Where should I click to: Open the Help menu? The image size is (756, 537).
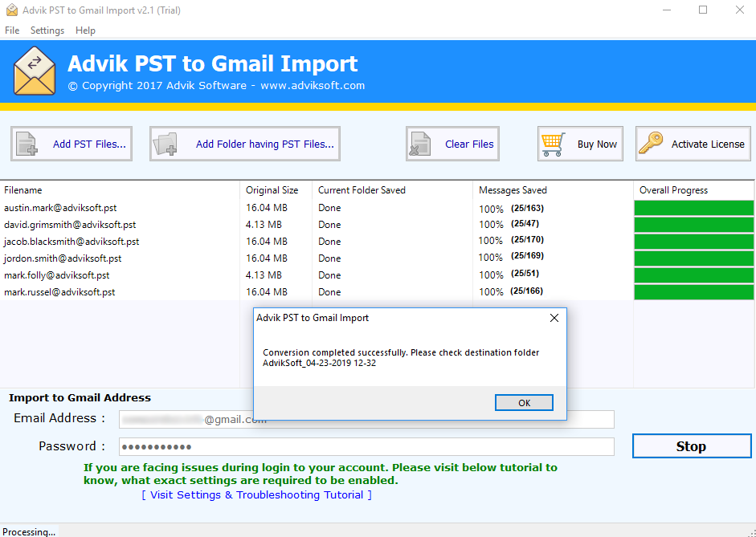(x=85, y=31)
